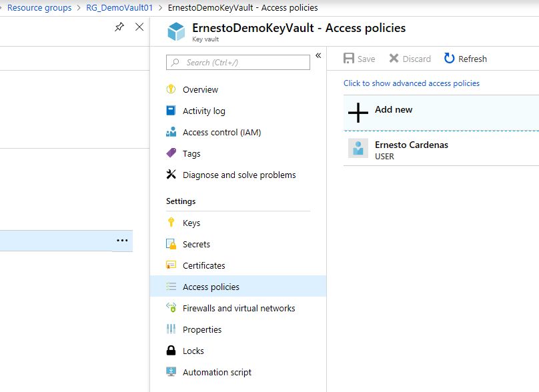Click Refresh button label
539x392 pixels.
click(x=472, y=59)
